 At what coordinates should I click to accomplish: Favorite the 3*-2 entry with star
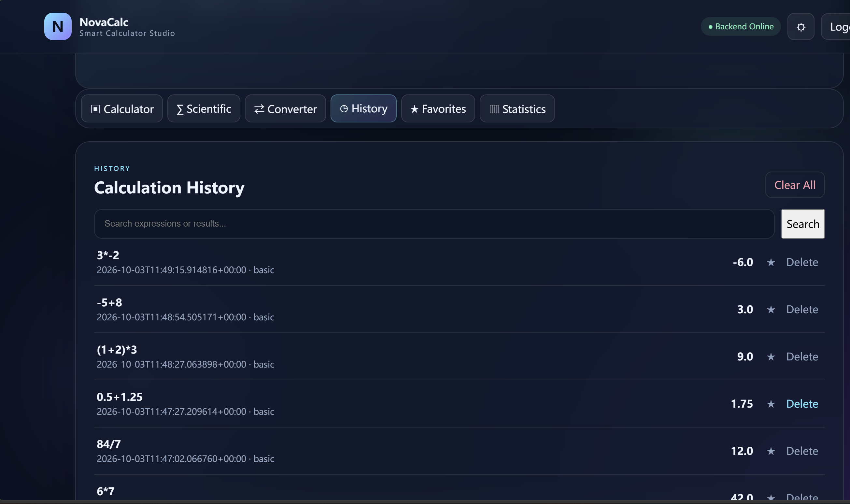(771, 262)
